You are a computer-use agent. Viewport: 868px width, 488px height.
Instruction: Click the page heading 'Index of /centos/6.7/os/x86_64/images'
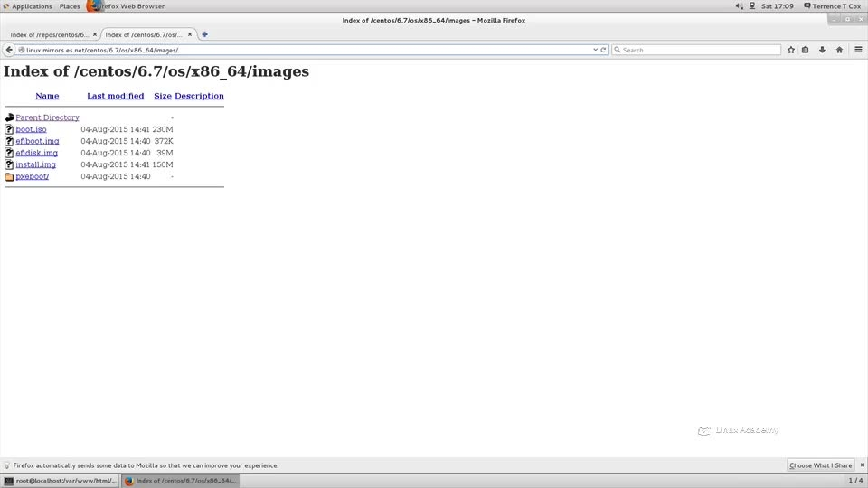[x=156, y=72]
